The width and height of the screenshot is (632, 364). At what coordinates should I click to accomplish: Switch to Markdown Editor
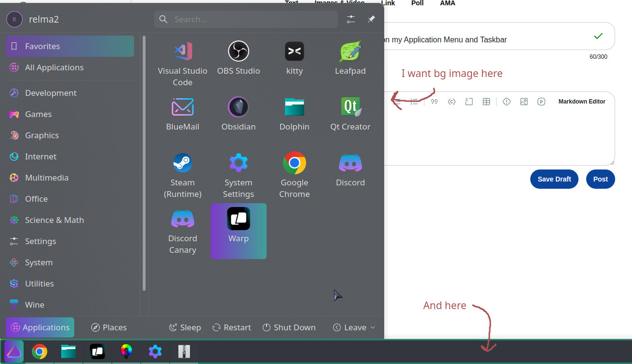582,102
